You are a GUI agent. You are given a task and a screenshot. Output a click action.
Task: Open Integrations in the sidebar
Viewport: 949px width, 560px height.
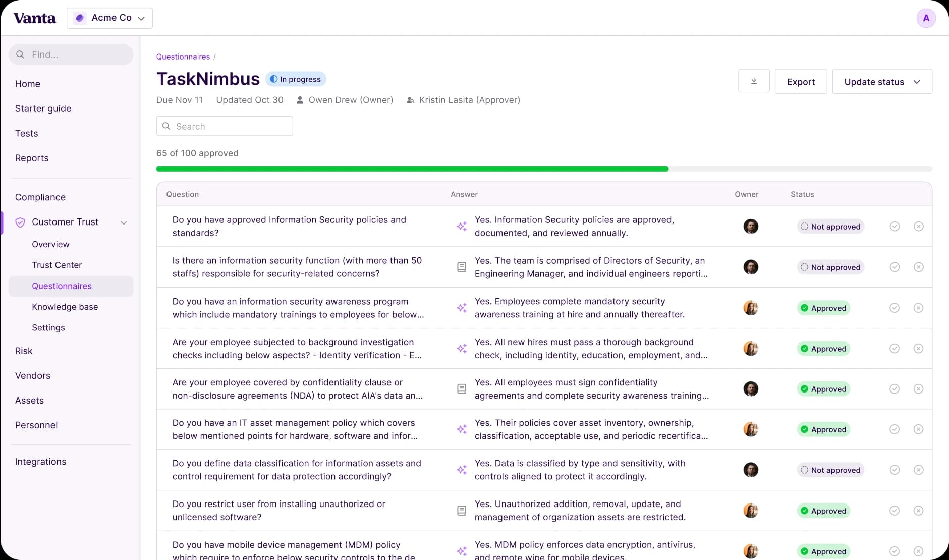41,462
